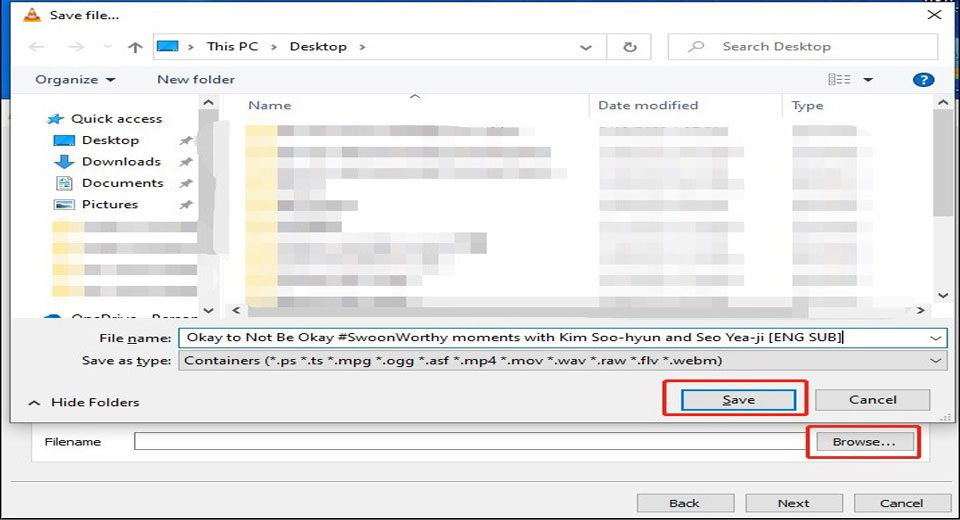Select Quick access in the navigation pane
The image size is (960, 520).
(x=105, y=119)
